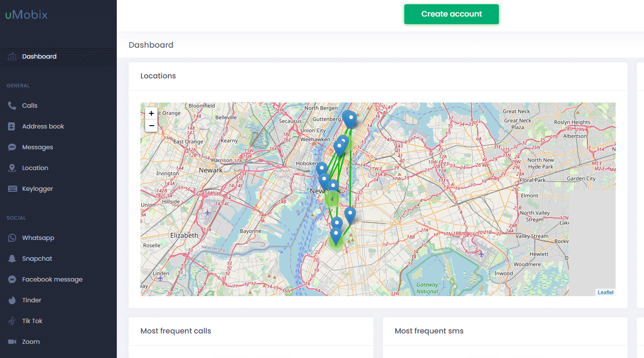Click the Snapchat ghost icon

[12, 259]
